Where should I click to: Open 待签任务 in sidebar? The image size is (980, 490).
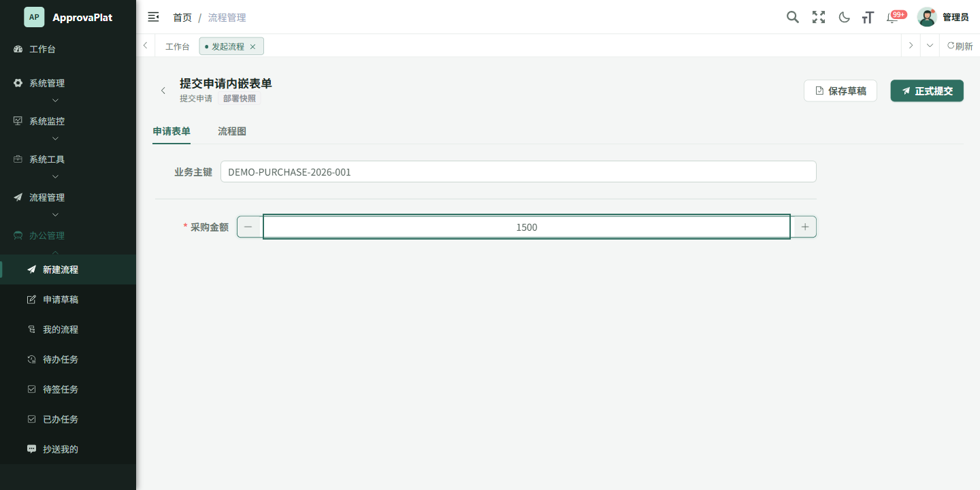tap(68, 389)
